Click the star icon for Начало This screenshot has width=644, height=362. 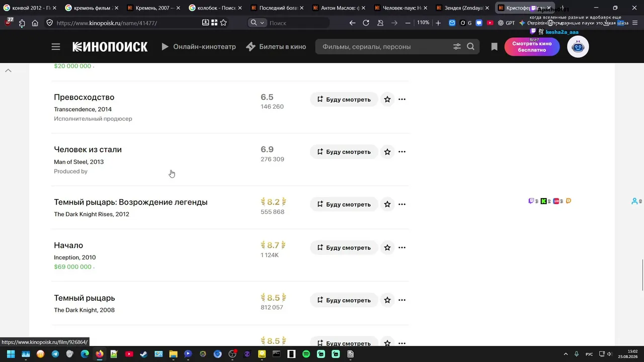point(387,248)
